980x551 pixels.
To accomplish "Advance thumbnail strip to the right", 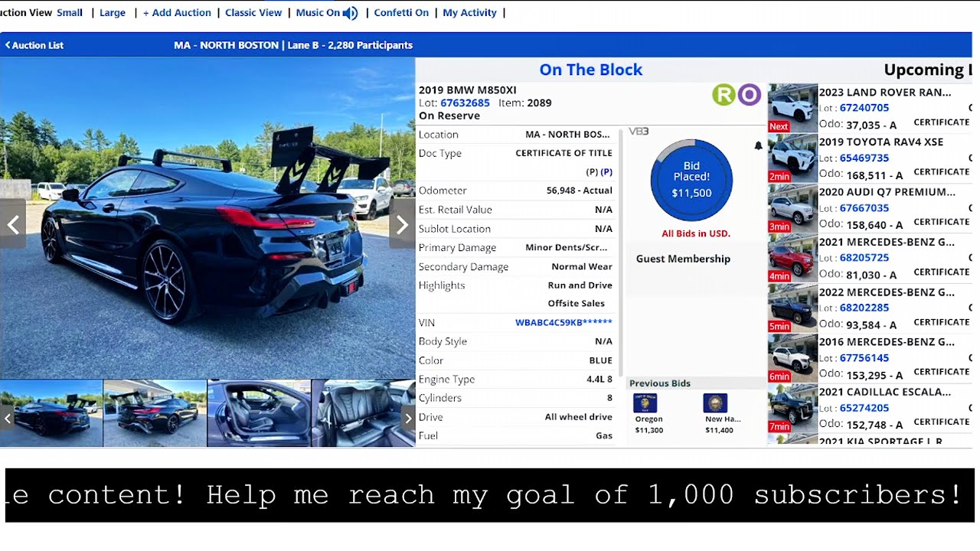I will pyautogui.click(x=408, y=418).
